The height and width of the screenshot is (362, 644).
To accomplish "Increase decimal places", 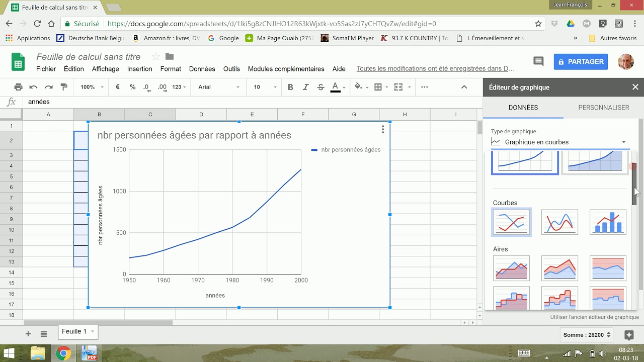I will [162, 87].
